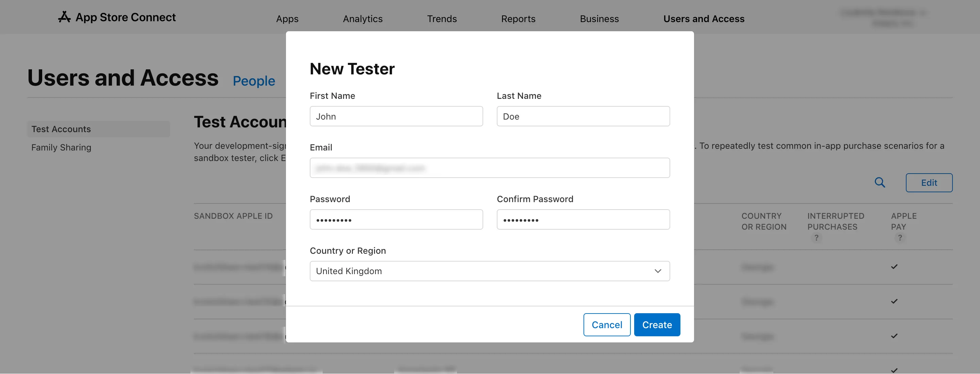Select the Business navigation item
Viewport: 980px width, 374px height.
[x=599, y=19]
